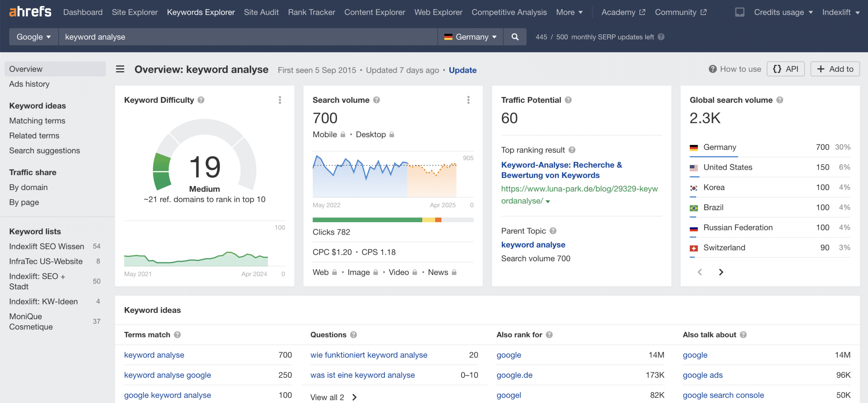Click the Mobile lock icon

[x=343, y=134]
